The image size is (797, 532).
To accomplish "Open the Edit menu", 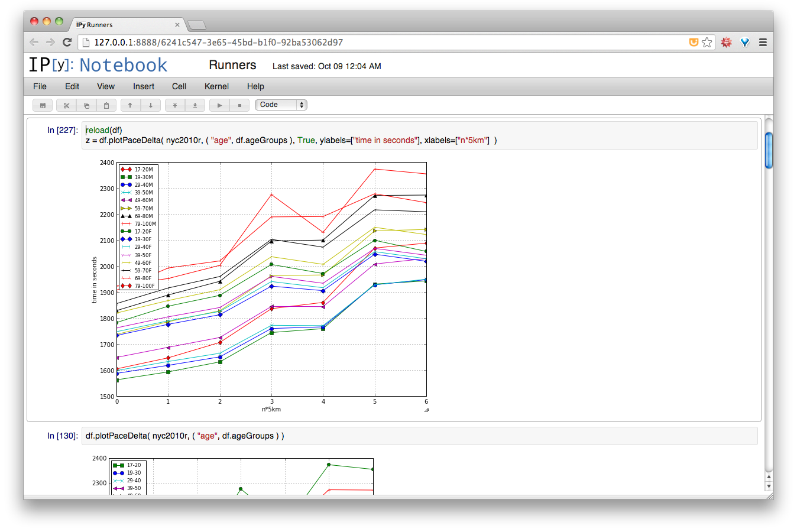I will click(x=72, y=86).
